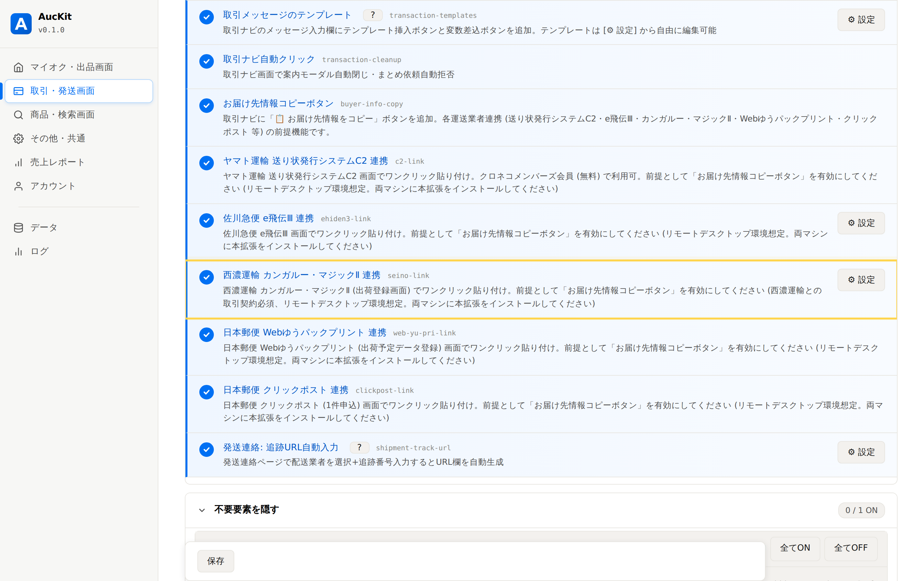Screen dimensions: 924x581
Task: Click the gear icon beside その他・共通
Action: (x=18, y=139)
